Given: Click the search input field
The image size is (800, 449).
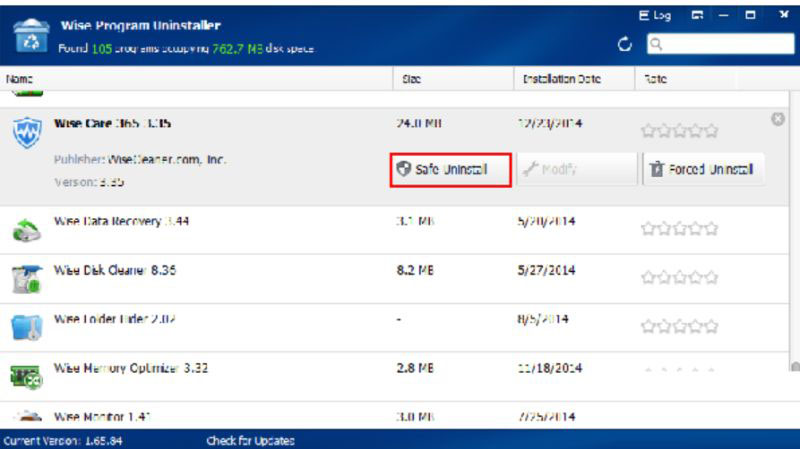Looking at the screenshot, I should (x=720, y=44).
